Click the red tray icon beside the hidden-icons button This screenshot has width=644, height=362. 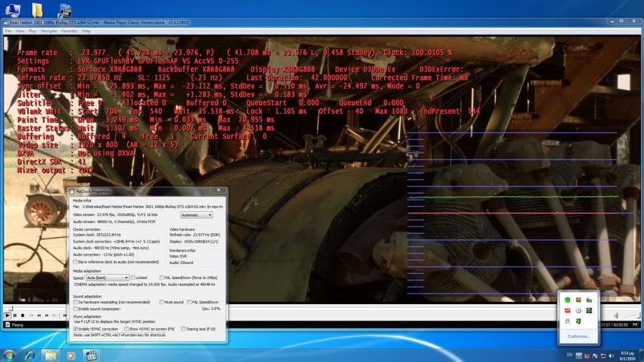pos(587,356)
